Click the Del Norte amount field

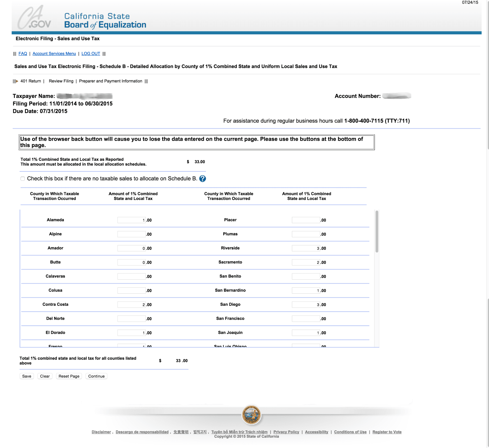pos(132,319)
